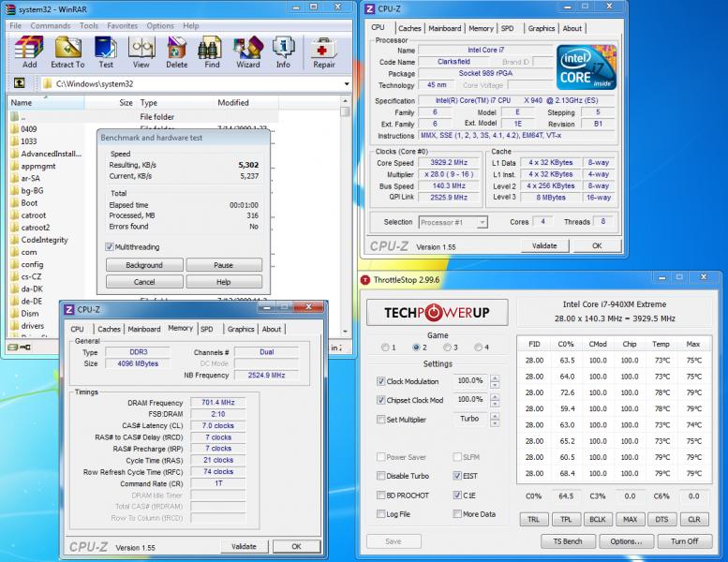Open Graphics tab in bottom CPU-Z window
Screen dimensions: 728x562
(x=241, y=329)
